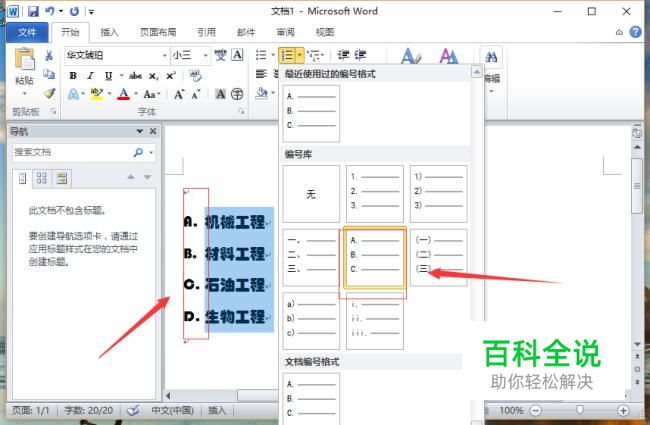
Task: Click the Shrink Font icon
Action: click(196, 95)
